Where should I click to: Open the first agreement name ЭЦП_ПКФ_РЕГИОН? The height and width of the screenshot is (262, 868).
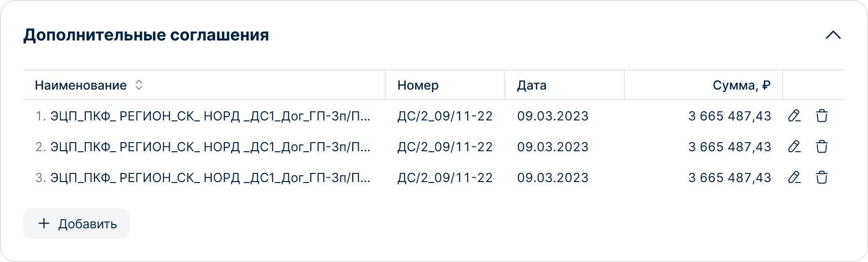[210, 116]
